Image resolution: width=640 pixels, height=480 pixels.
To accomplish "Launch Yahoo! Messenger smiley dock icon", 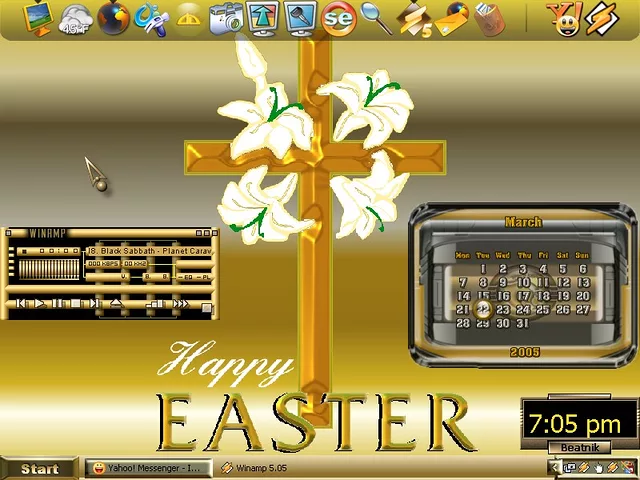I will tap(566, 19).
